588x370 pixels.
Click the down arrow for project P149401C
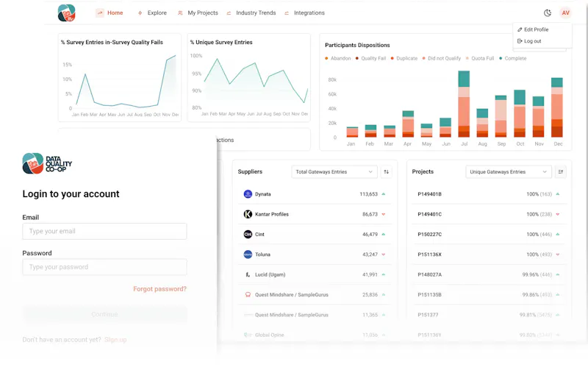pyautogui.click(x=558, y=214)
